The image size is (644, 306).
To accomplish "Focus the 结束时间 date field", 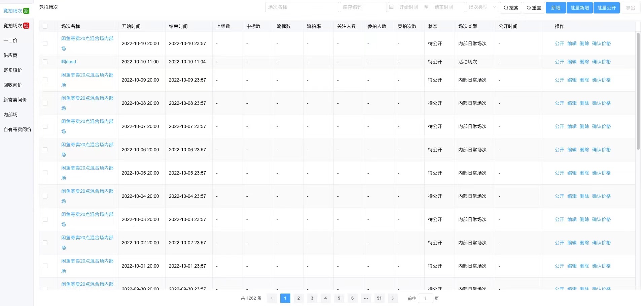I will tap(444, 7).
